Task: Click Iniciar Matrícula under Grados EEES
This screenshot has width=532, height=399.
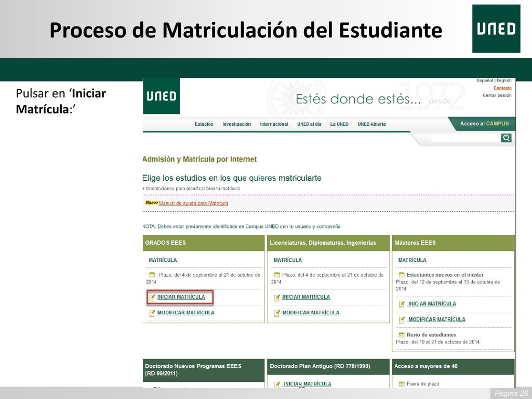Action: pos(181,297)
